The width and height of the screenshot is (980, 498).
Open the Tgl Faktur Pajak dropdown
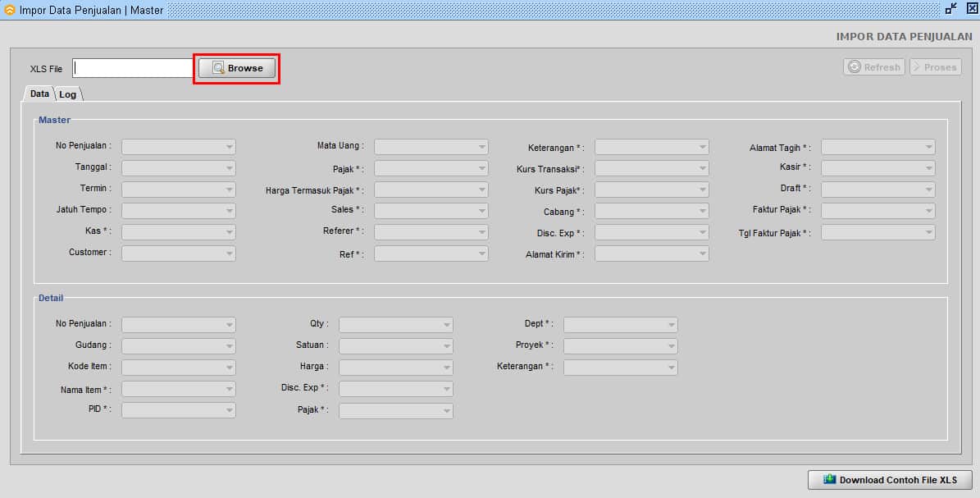[x=878, y=232]
